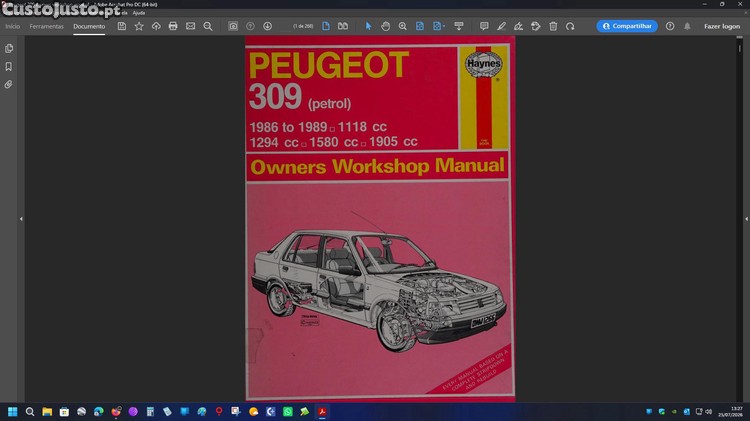The height and width of the screenshot is (421, 750).
Task: Switch to the Início tab
Action: [x=12, y=26]
